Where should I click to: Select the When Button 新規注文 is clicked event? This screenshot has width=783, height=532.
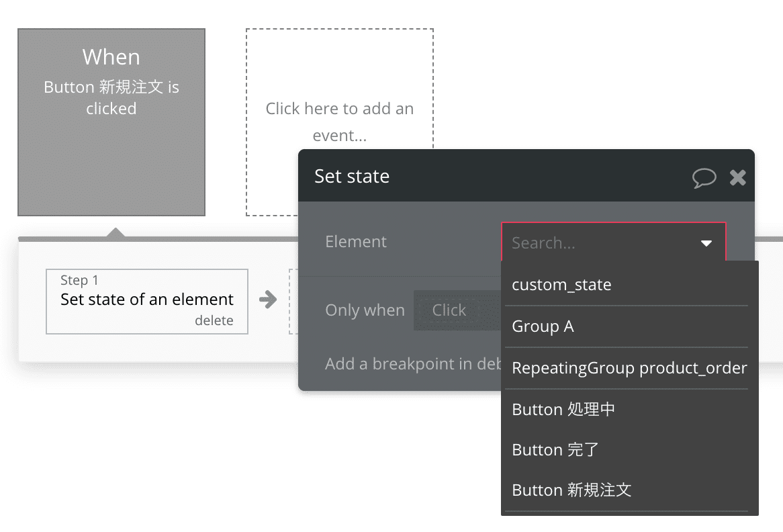click(x=111, y=122)
